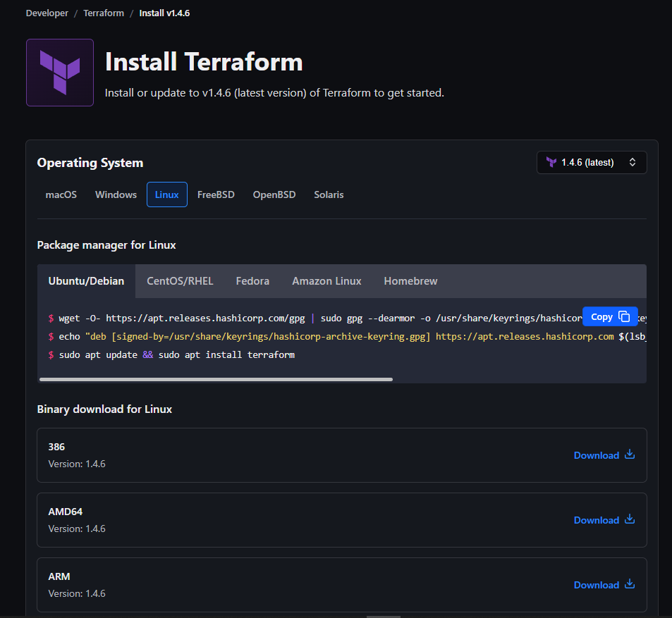Click the 386 architecture label
The height and width of the screenshot is (618, 672).
56,447
